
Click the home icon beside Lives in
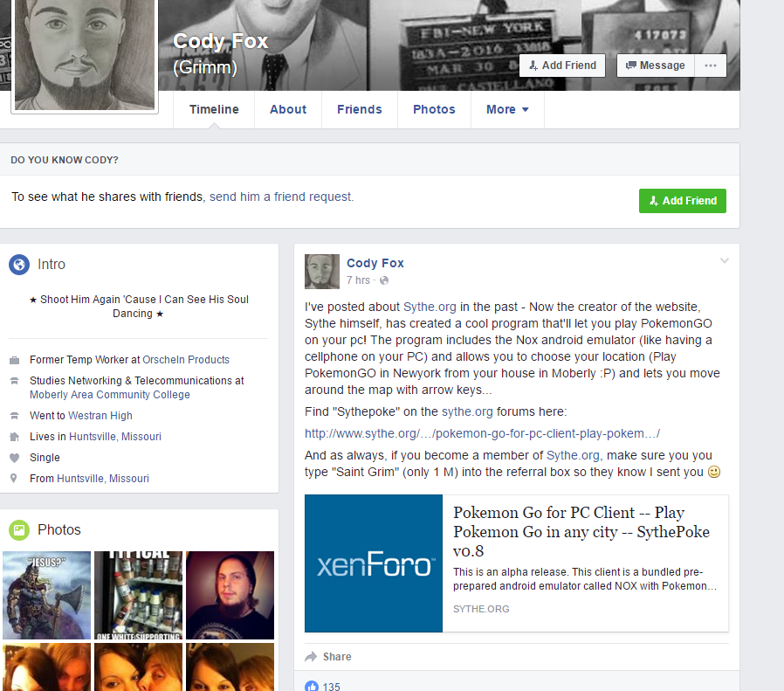point(15,436)
